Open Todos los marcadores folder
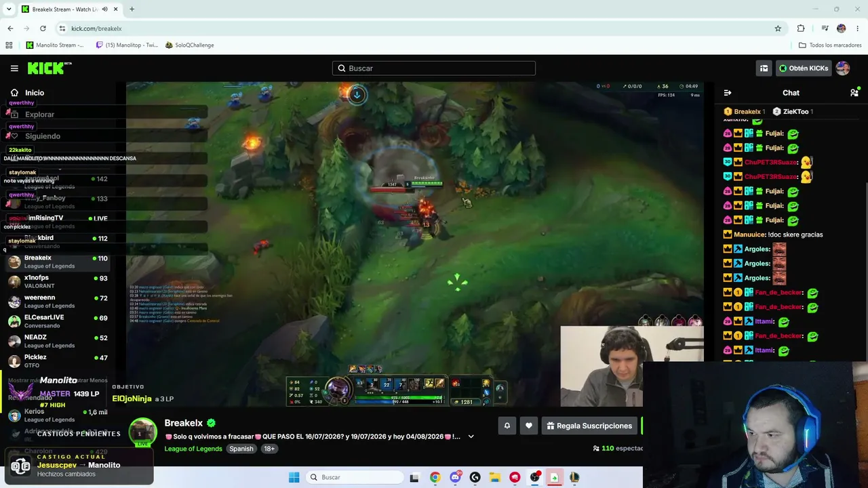 830,45
